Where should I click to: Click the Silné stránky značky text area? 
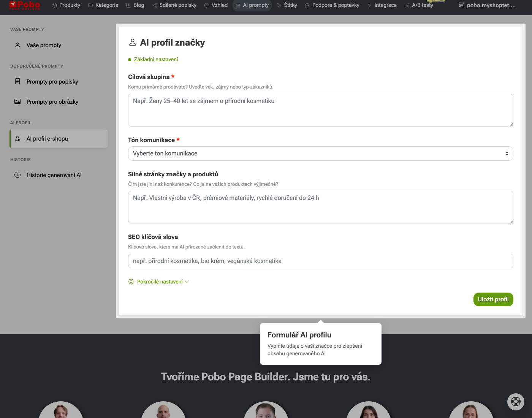320,207
